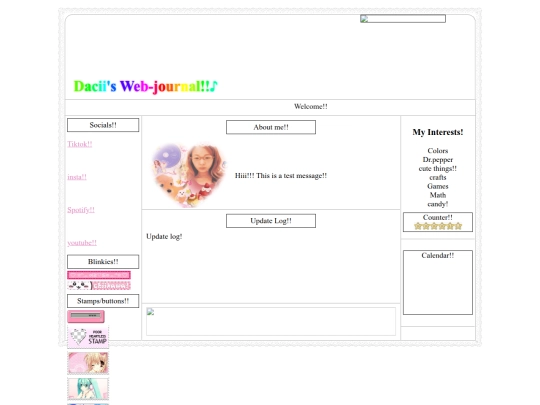Screen dimensions: 540x405
Task: Open the Spotify!! link
Action: click(81, 210)
